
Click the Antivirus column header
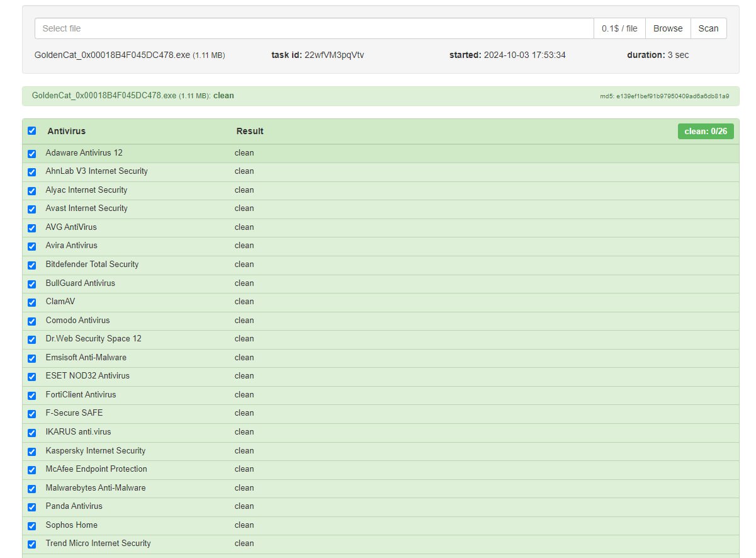click(x=66, y=131)
